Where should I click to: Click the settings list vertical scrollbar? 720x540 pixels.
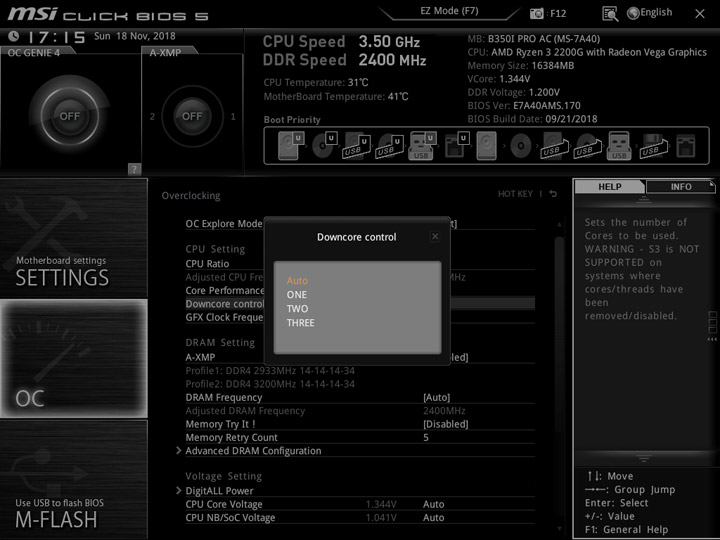coord(559,335)
